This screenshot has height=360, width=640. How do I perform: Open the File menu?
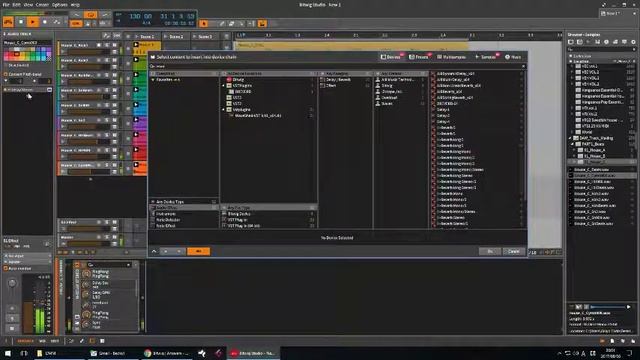pyautogui.click(x=6, y=4)
